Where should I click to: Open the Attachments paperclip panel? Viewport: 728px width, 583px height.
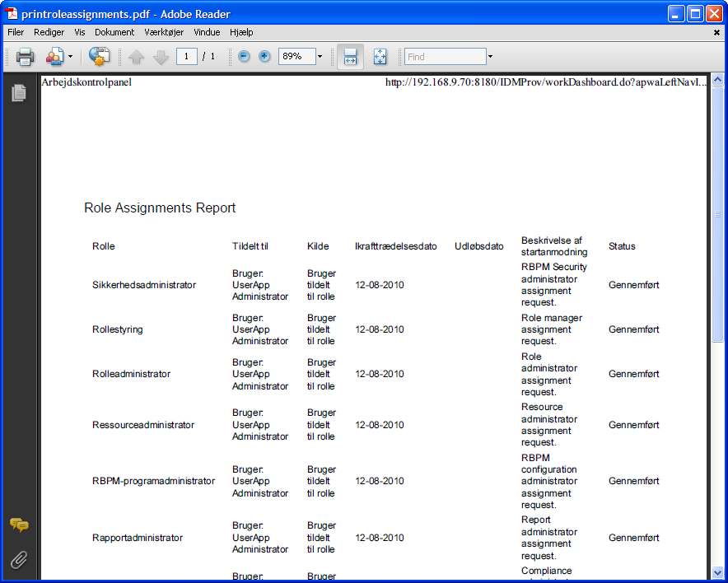(x=19, y=560)
